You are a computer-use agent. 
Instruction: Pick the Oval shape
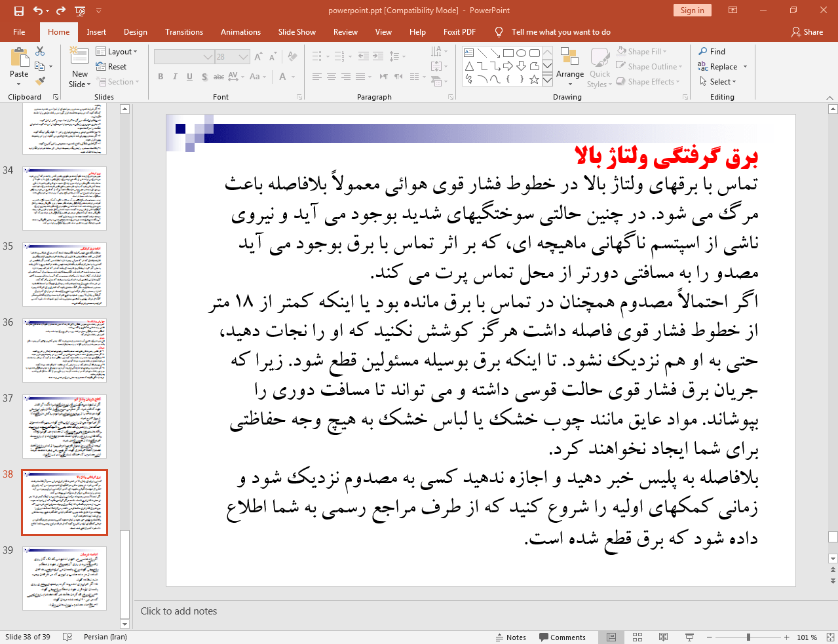521,53
